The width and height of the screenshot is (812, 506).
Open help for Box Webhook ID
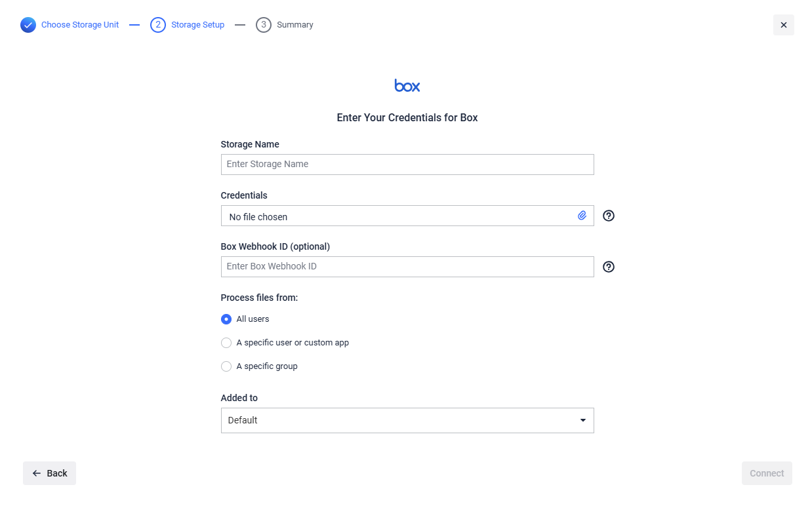[609, 267]
